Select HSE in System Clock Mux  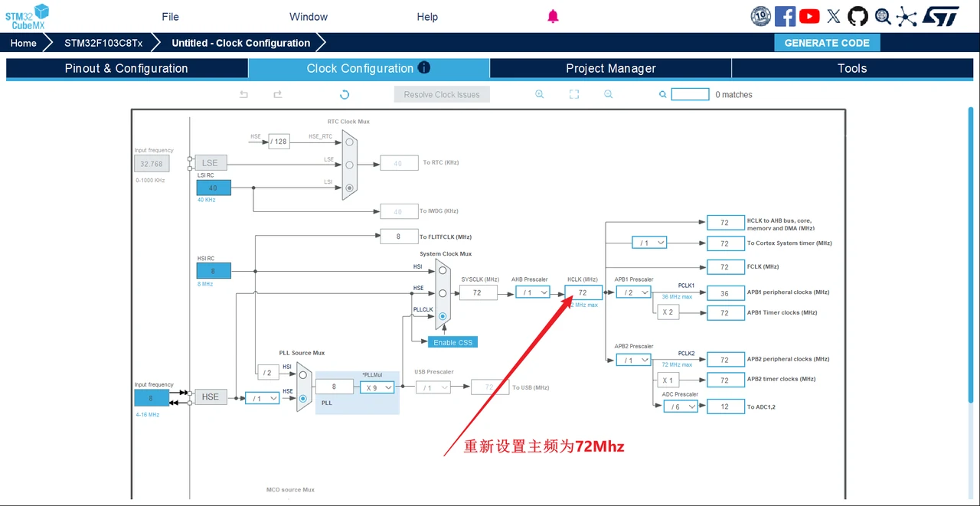[443, 293]
